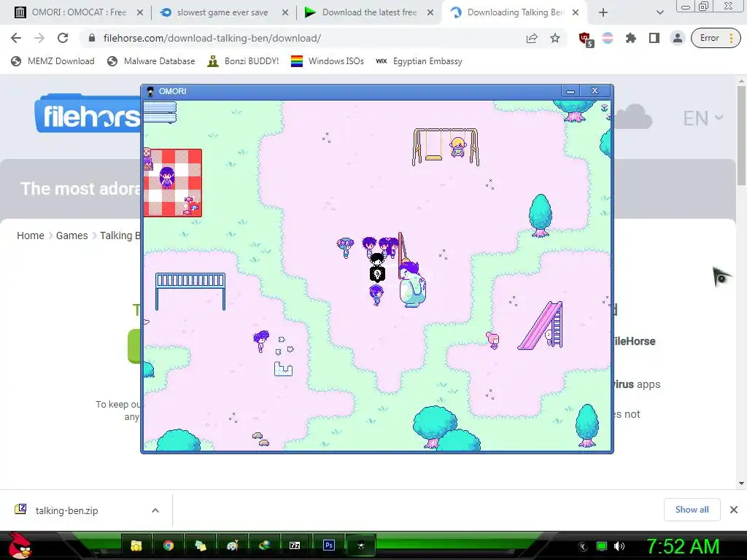Open Chrome menu via Error button
This screenshot has width=747, height=560.
click(x=716, y=38)
